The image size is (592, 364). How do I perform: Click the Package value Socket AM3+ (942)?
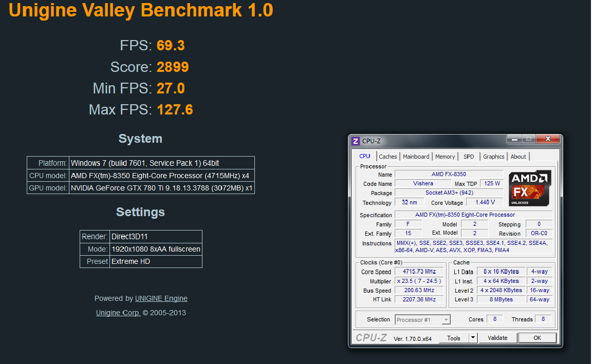[x=449, y=193]
